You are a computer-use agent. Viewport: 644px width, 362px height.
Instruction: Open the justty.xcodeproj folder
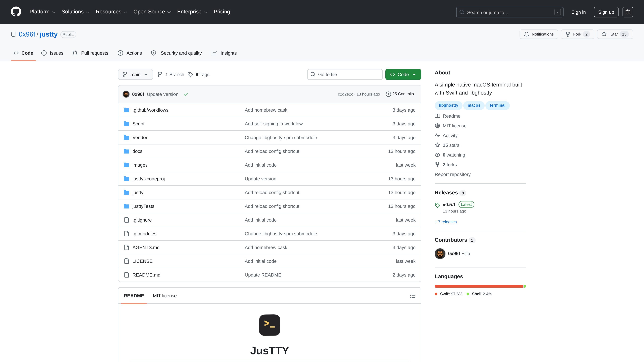click(x=148, y=179)
